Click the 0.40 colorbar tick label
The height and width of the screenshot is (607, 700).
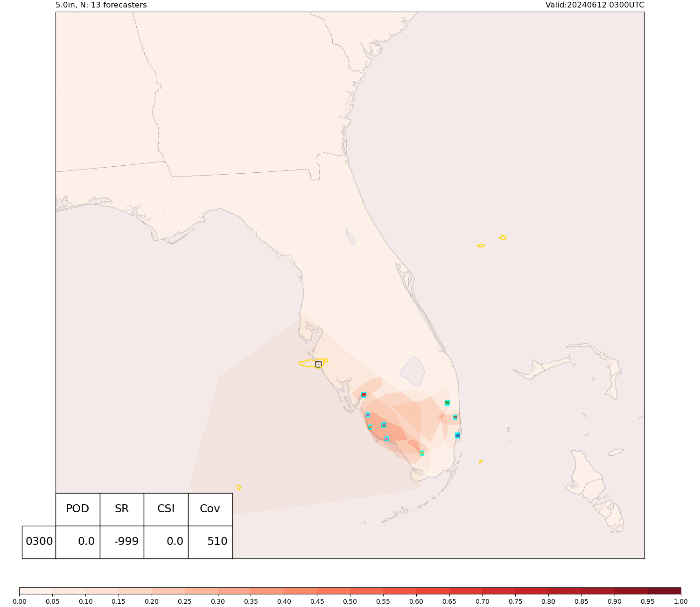284,601
